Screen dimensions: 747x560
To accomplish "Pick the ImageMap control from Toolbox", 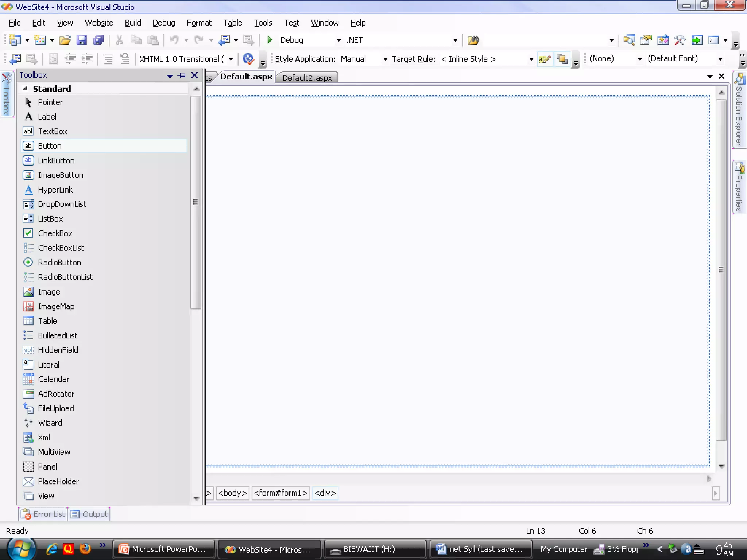I will pos(56,306).
